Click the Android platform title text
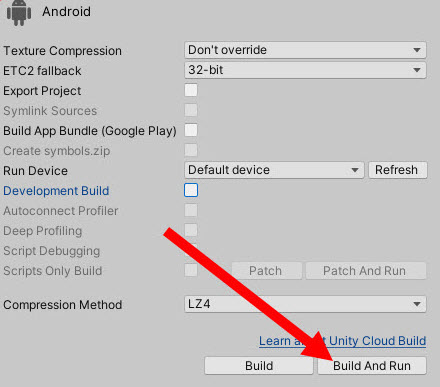440x387 pixels. [66, 12]
